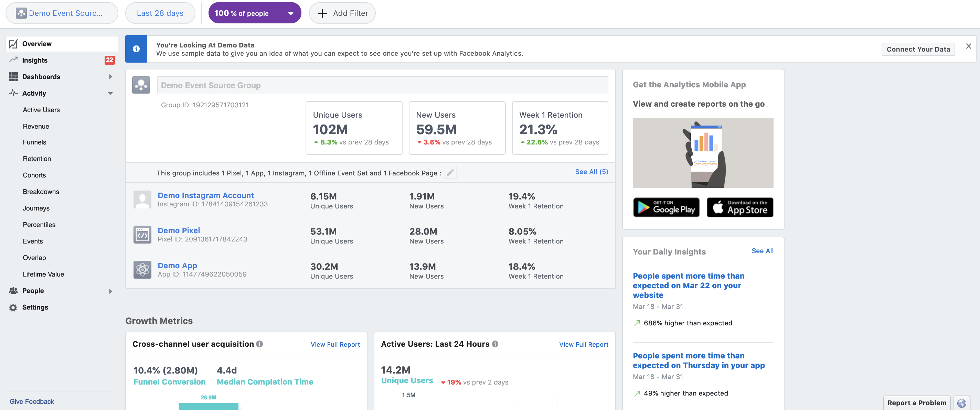This screenshot has width=980, height=410.
Task: Click the Week 1 Retention 21.3% card
Action: [x=560, y=128]
